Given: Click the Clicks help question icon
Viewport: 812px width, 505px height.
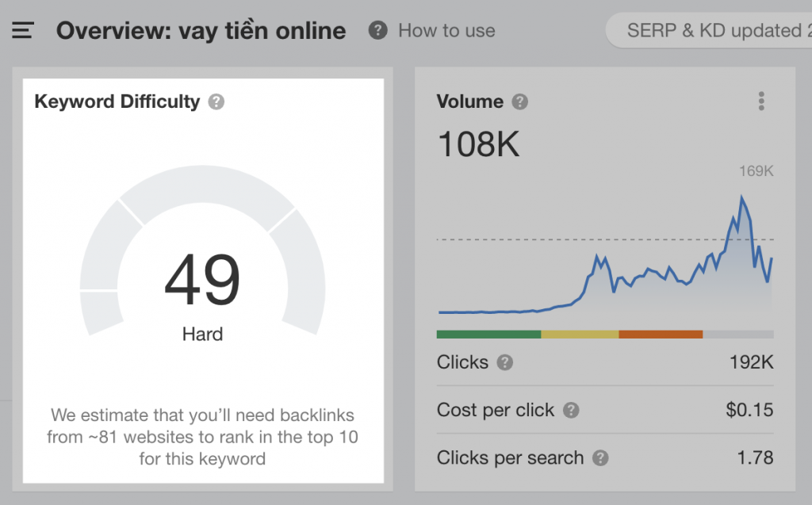Looking at the screenshot, I should (505, 362).
